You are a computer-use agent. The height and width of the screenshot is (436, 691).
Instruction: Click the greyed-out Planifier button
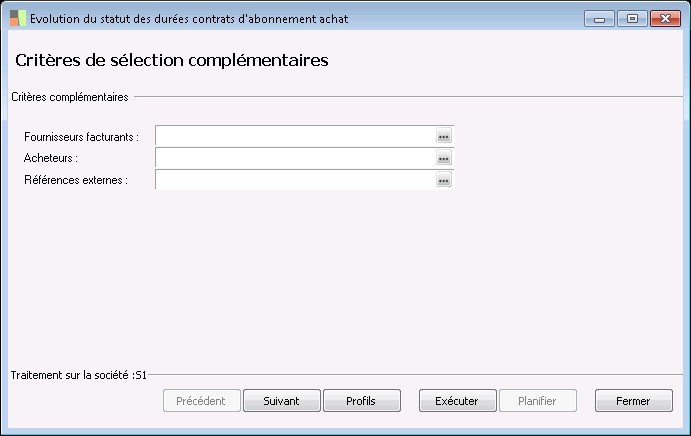click(538, 401)
